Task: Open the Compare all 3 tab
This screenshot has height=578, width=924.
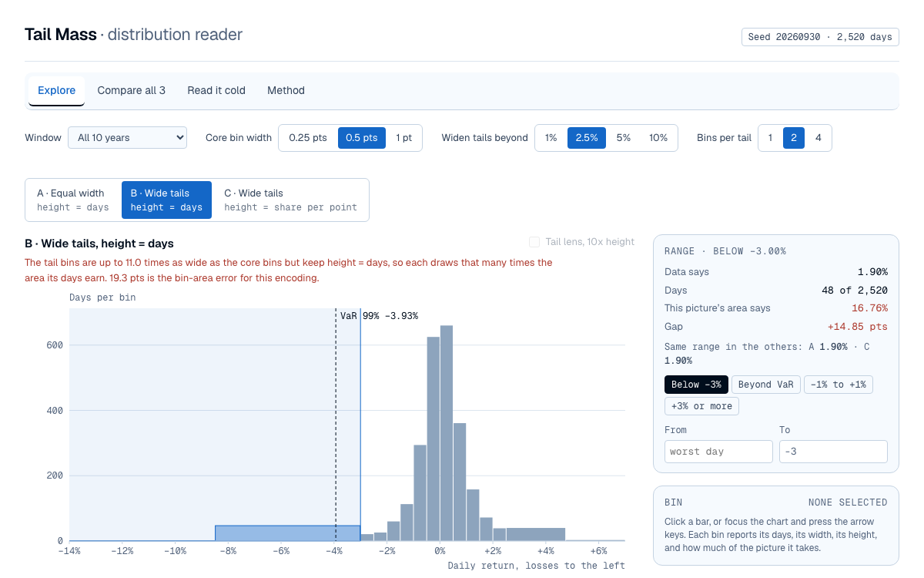Action: click(x=131, y=90)
